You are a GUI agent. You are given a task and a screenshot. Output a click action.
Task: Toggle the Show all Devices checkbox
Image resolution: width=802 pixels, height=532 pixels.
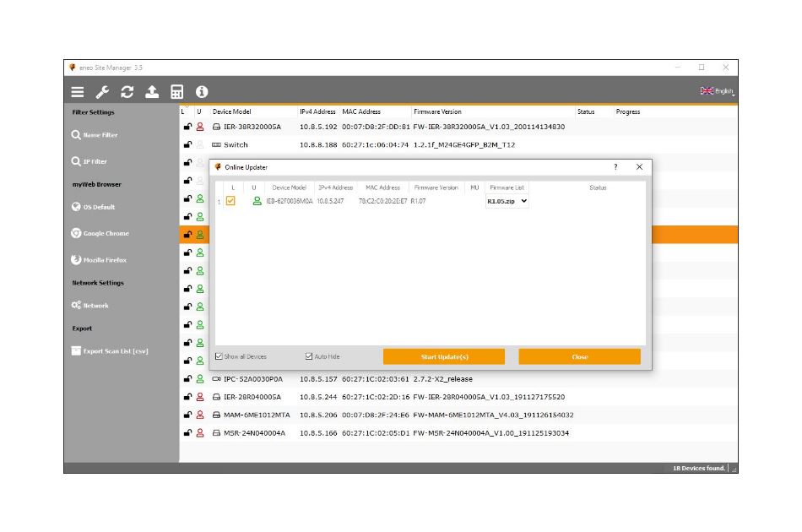(x=219, y=357)
